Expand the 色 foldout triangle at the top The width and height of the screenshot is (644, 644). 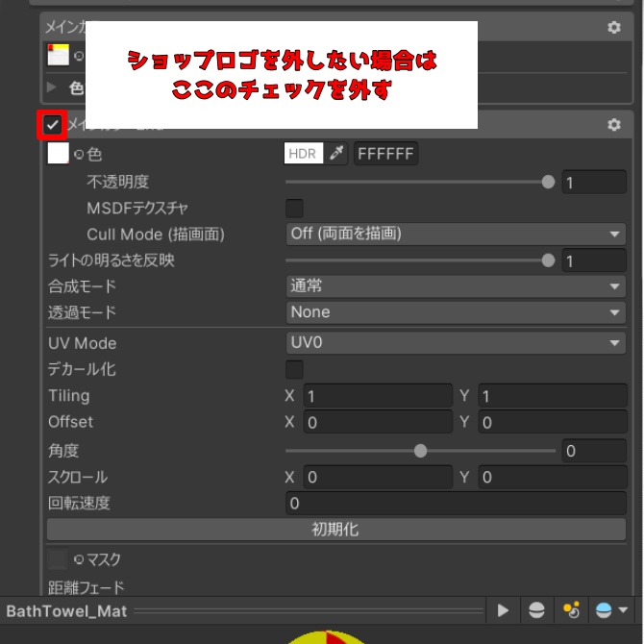(52, 87)
